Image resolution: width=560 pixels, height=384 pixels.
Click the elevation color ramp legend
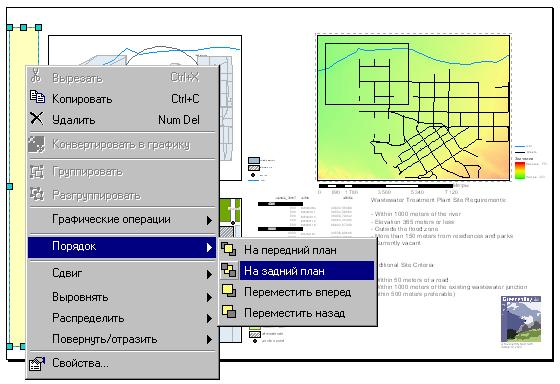tap(520, 170)
